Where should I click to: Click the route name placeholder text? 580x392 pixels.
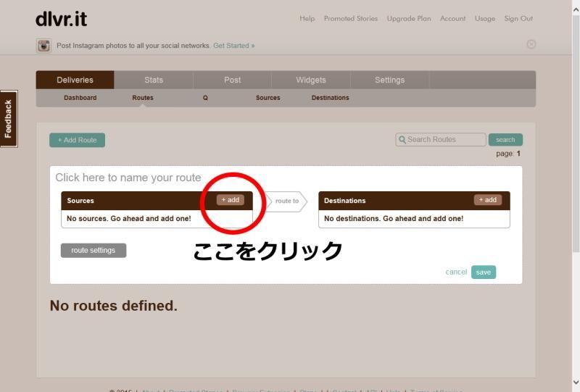point(128,178)
